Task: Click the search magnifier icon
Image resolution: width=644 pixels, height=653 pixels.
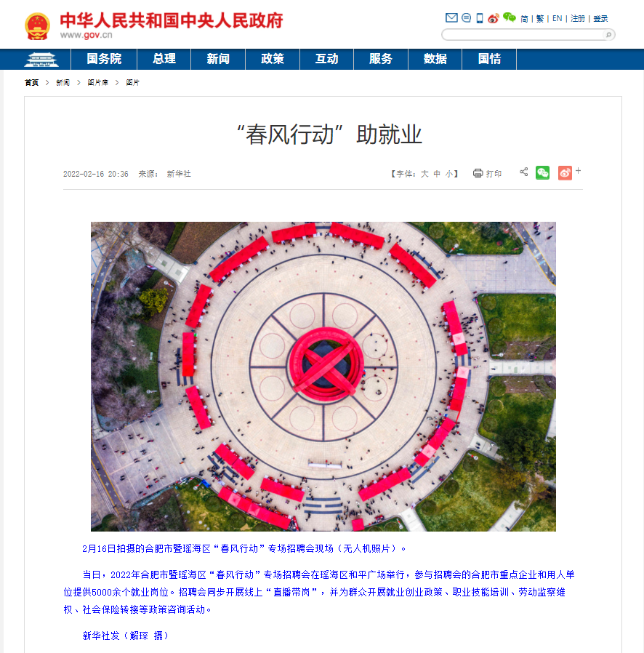Action: [608, 35]
